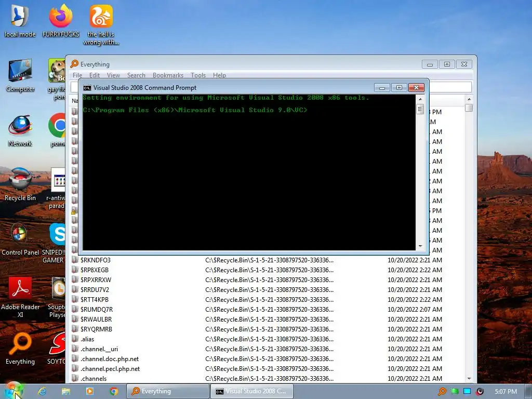Viewport: 532px width, 399px height.
Task: Switch to Visual Studio 2008 taskbar button
Action: pos(252,391)
